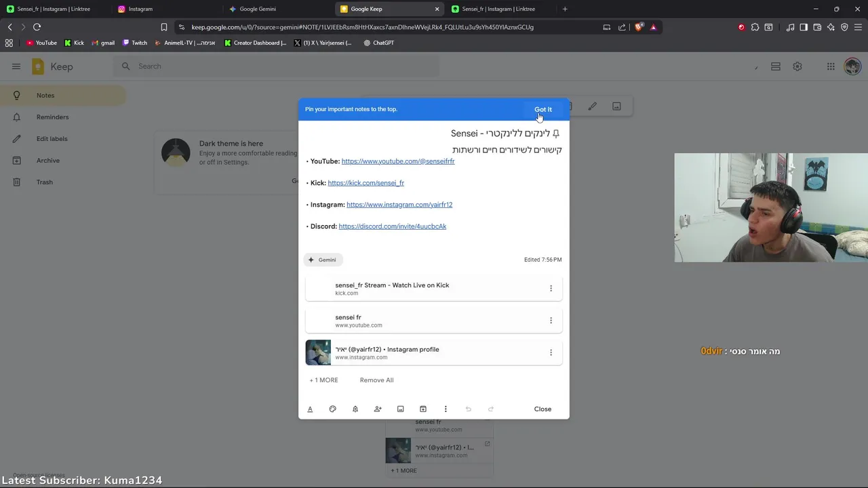
Task: Open Keep settings gear icon
Action: coord(797,66)
